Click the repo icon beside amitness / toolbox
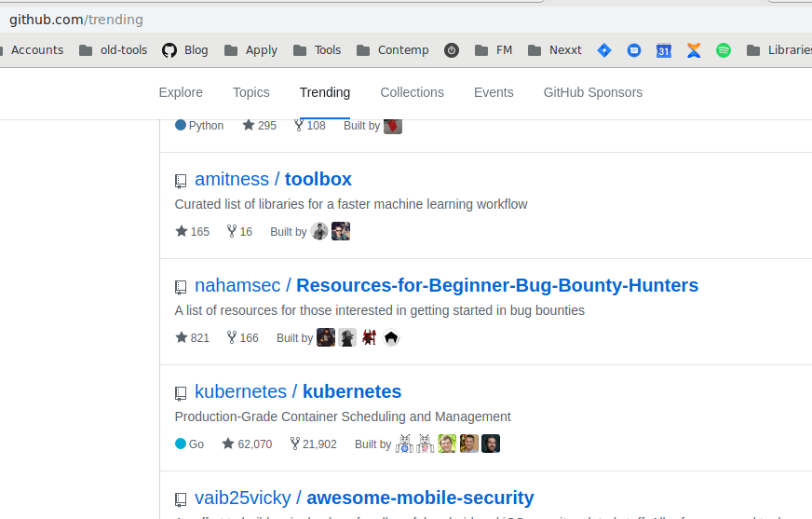The width and height of the screenshot is (812, 519). click(x=181, y=181)
